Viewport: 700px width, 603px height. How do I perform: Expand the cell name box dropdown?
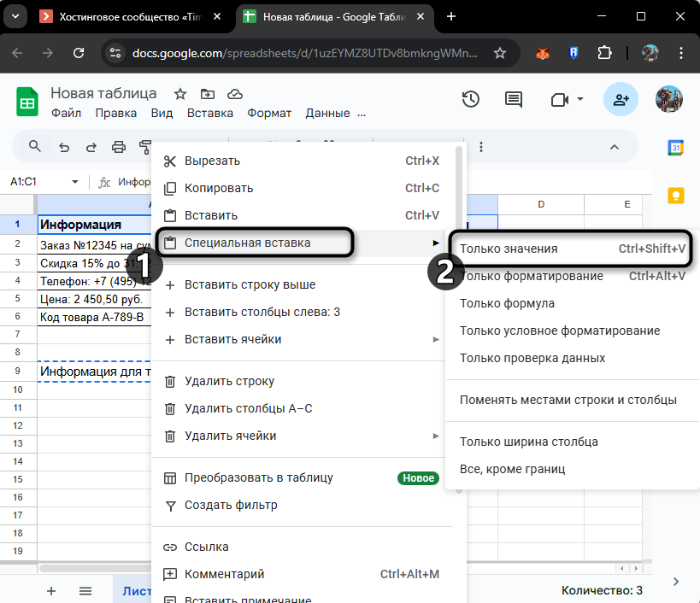75,182
